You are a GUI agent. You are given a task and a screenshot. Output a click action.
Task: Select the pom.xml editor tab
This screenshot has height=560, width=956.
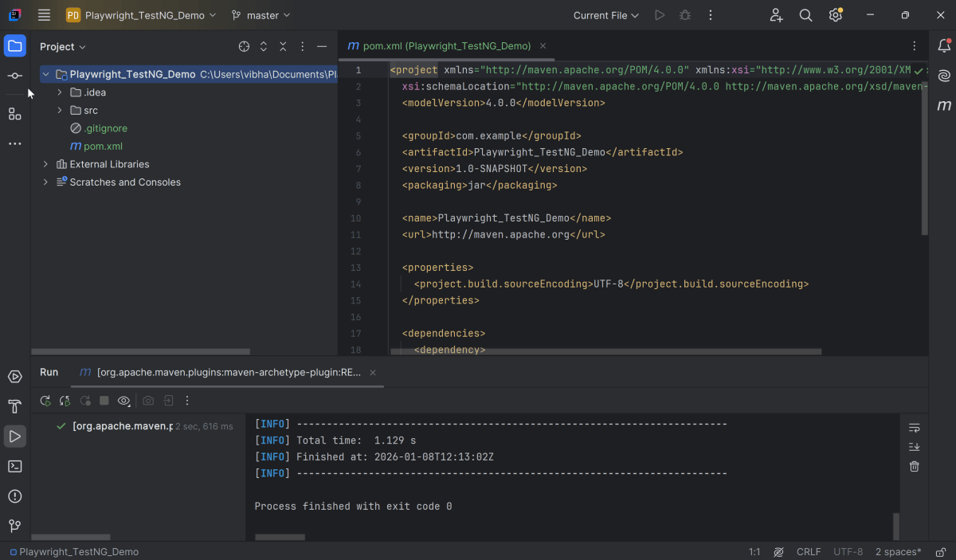pyautogui.click(x=438, y=46)
